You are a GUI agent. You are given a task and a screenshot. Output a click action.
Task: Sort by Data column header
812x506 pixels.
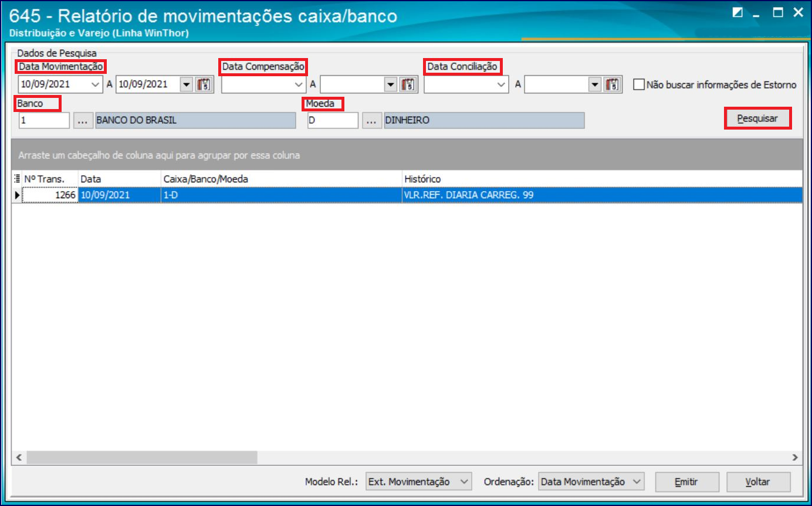pos(119,179)
